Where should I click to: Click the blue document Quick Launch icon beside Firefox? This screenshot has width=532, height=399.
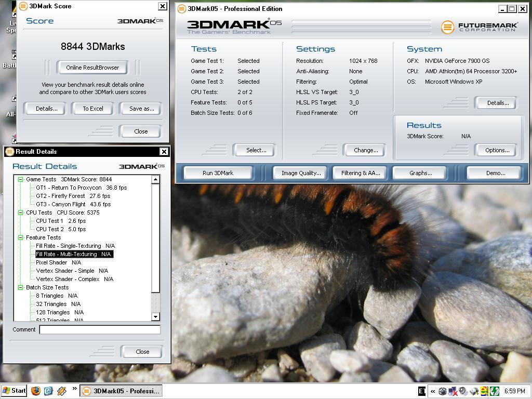click(x=48, y=391)
